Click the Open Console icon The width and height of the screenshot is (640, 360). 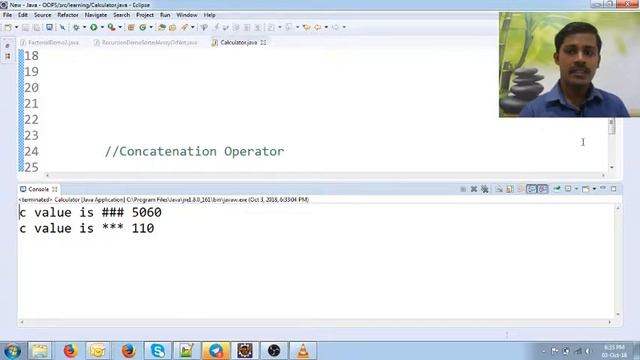tap(586, 189)
